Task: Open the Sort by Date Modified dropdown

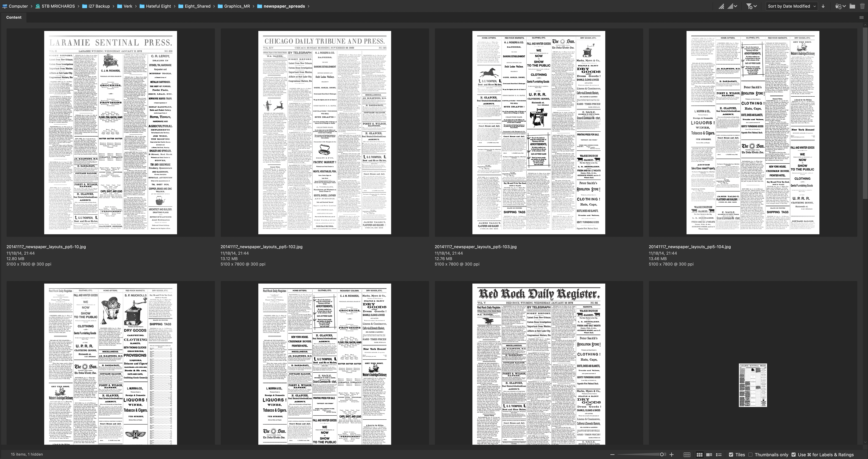Action: point(792,6)
